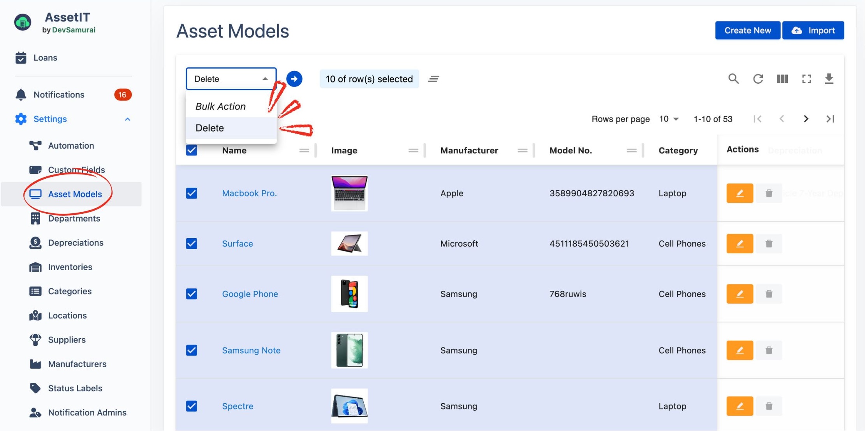Click the column filter icon beside Name

click(303, 151)
